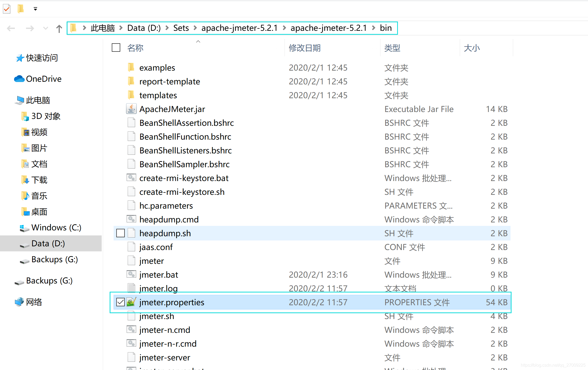588x370 pixels.
Task: Click the 网络 network icon
Action: point(19,302)
